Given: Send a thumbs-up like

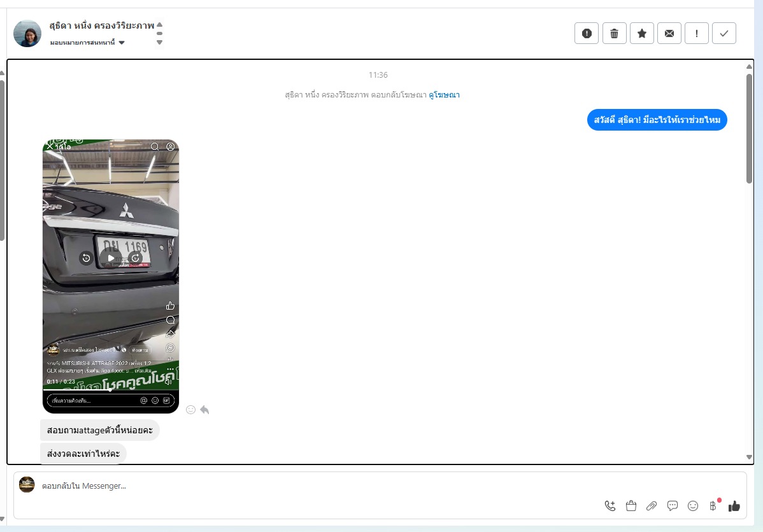Looking at the screenshot, I should (x=734, y=506).
